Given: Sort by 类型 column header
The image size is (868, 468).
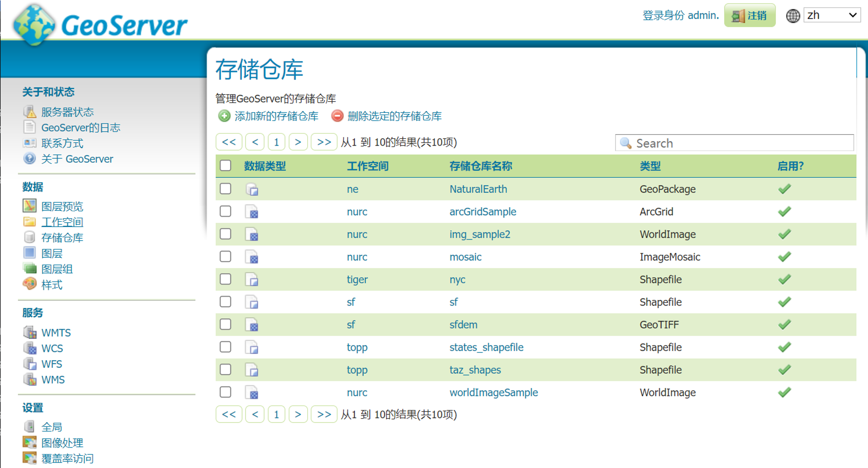Looking at the screenshot, I should point(650,166).
